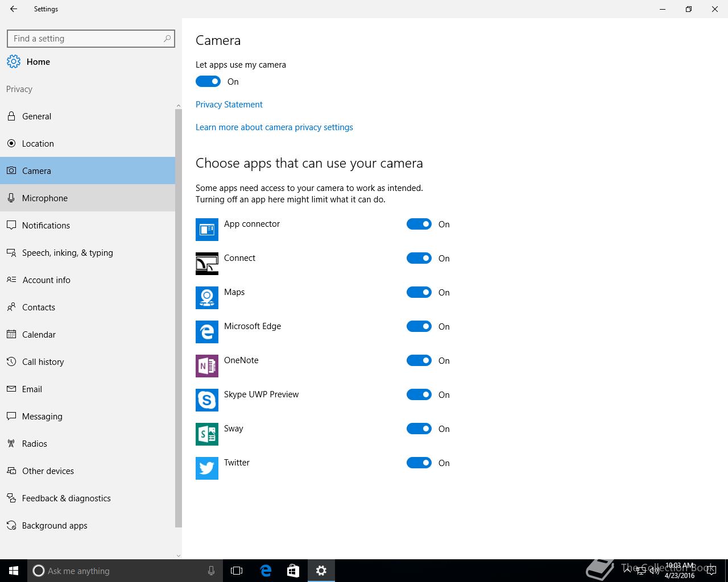Select Messaging in the sidebar
The width and height of the screenshot is (728, 582).
(88, 416)
